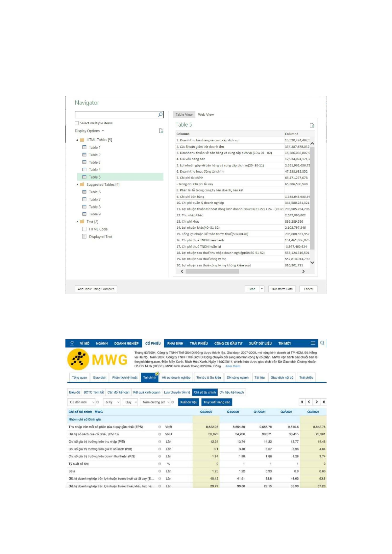
Task: Jump to first period using the skip-back arrow
Action: [x=302, y=402]
